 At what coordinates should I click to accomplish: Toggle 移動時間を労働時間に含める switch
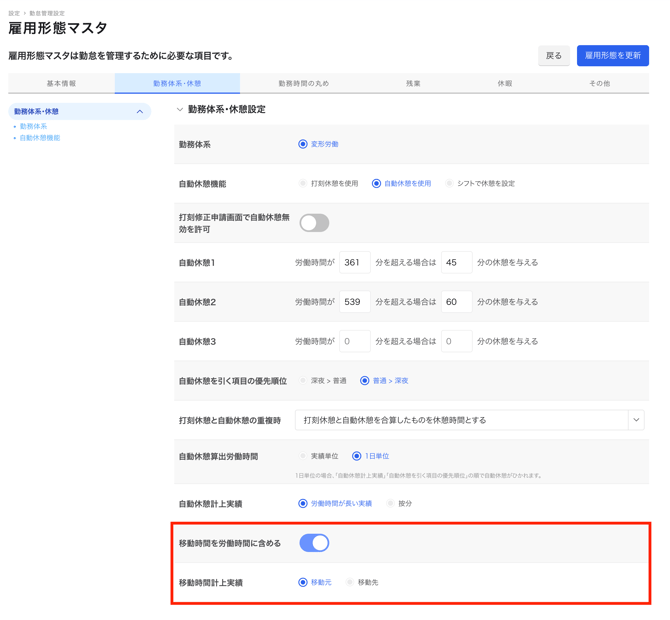[x=314, y=543]
